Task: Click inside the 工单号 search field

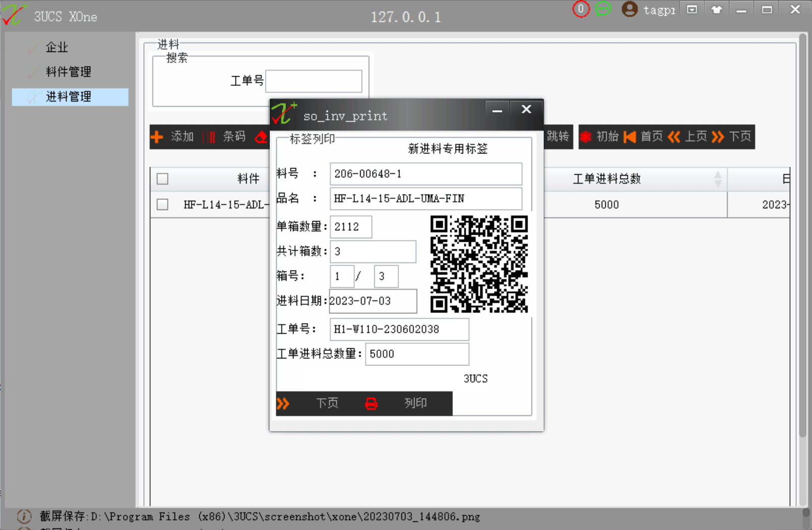Action: click(x=314, y=81)
